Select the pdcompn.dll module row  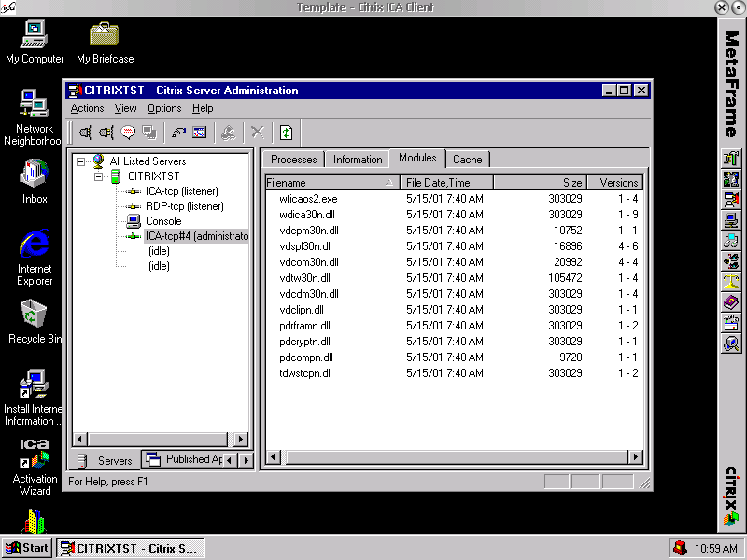(x=454, y=357)
